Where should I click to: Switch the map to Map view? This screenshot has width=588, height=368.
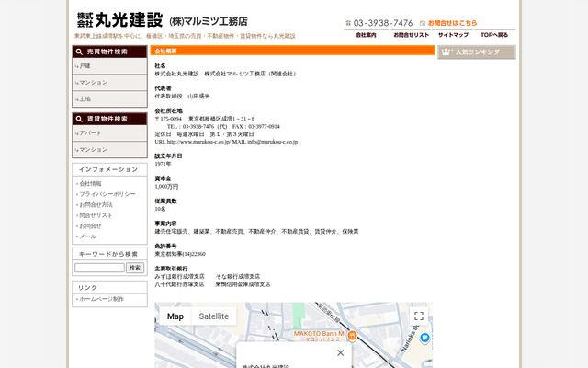pyautogui.click(x=175, y=316)
